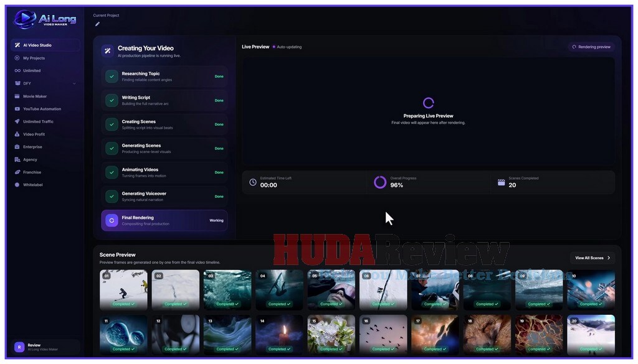The width and height of the screenshot is (638, 364).
Task: Click the Scene Preview heading
Action: pos(118,254)
